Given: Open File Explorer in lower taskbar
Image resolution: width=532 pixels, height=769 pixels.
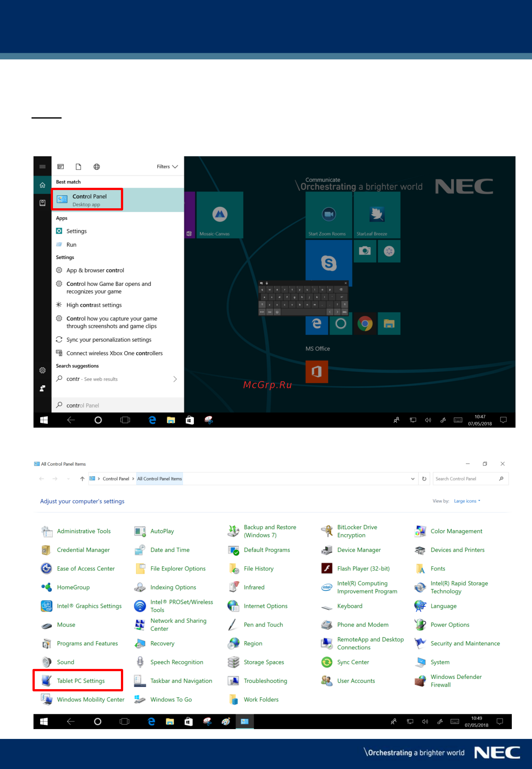Looking at the screenshot, I should pos(170,721).
